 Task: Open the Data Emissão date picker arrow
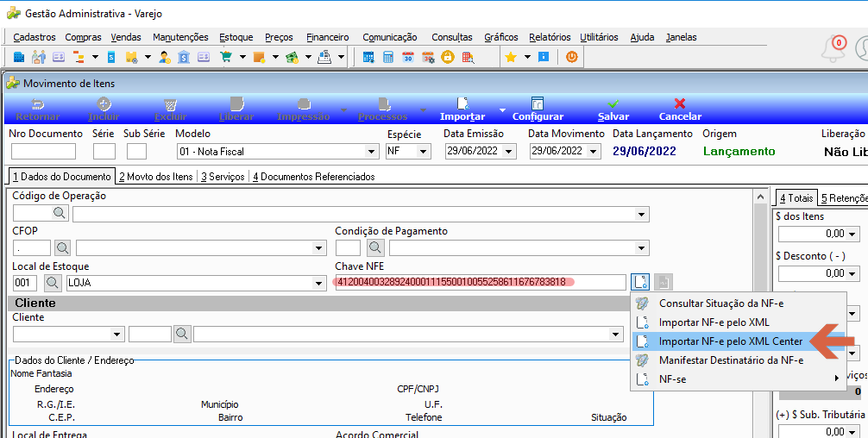coord(509,152)
